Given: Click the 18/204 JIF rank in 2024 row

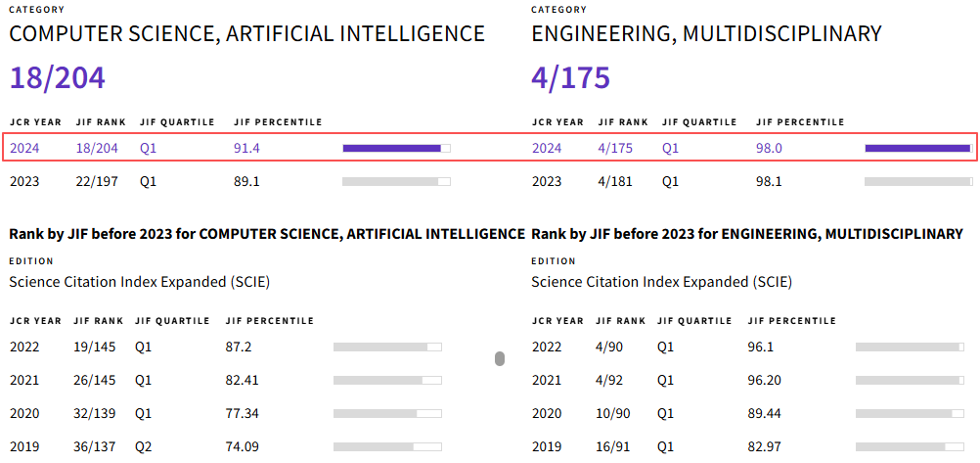Looking at the screenshot, I should point(97,149).
